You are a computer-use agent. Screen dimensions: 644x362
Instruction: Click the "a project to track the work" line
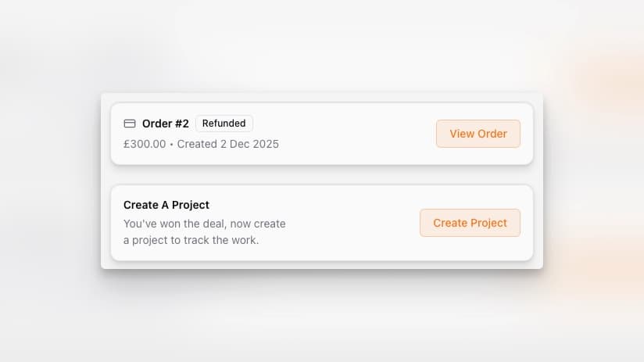pyautogui.click(x=191, y=240)
